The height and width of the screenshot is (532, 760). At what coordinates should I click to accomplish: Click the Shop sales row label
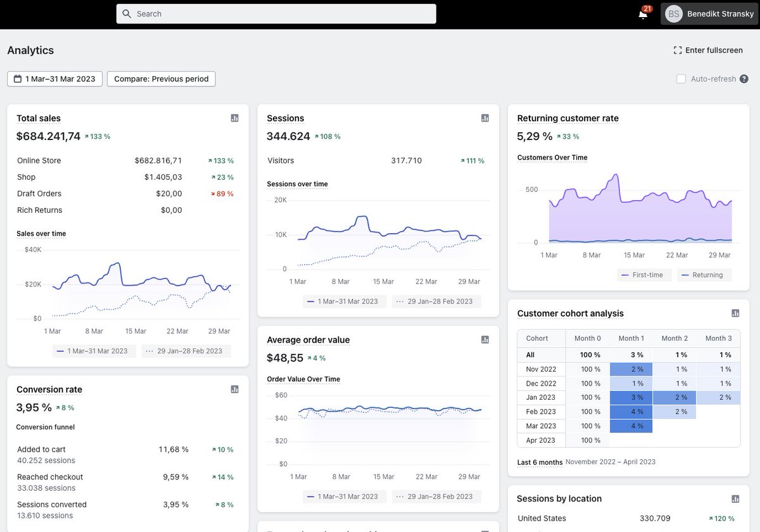tap(27, 177)
